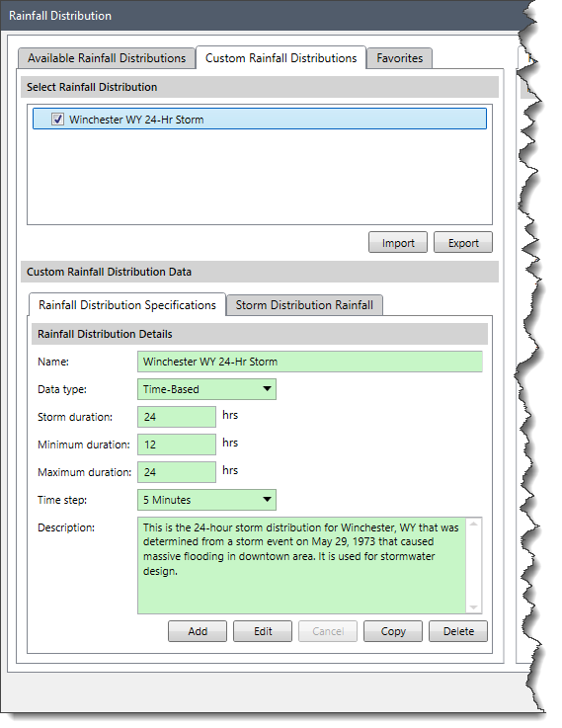Click Description scrollbar up arrow
This screenshot has height=728, width=562.
point(474,525)
